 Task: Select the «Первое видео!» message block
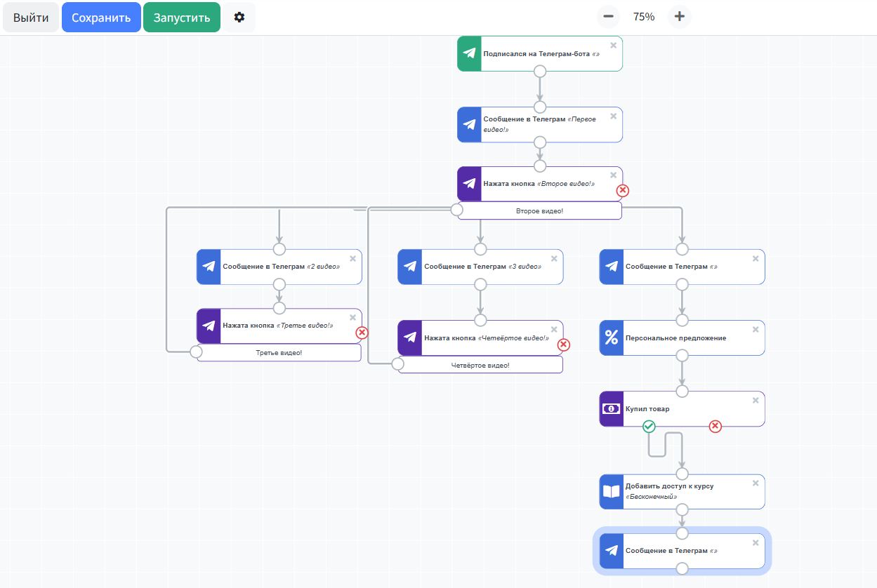pos(548,124)
